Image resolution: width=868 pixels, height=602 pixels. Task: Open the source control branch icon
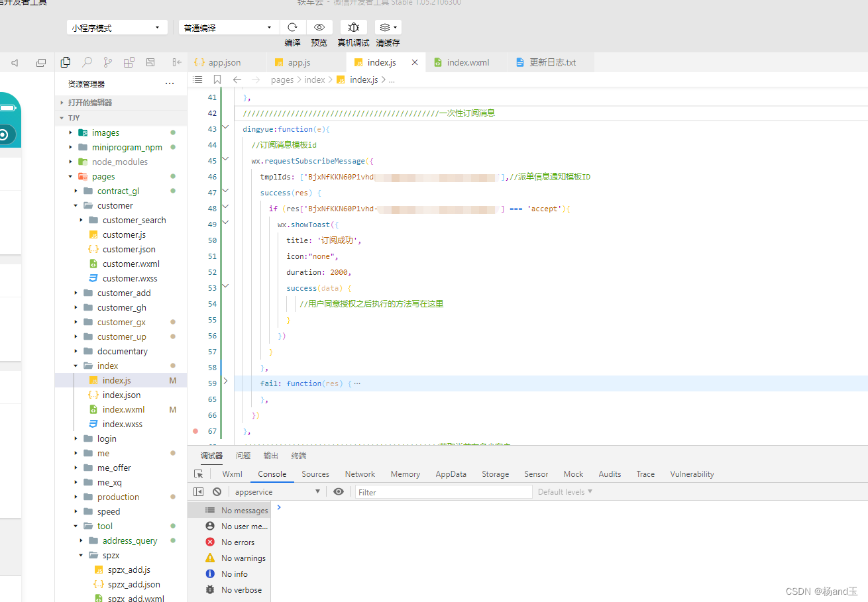pos(108,62)
